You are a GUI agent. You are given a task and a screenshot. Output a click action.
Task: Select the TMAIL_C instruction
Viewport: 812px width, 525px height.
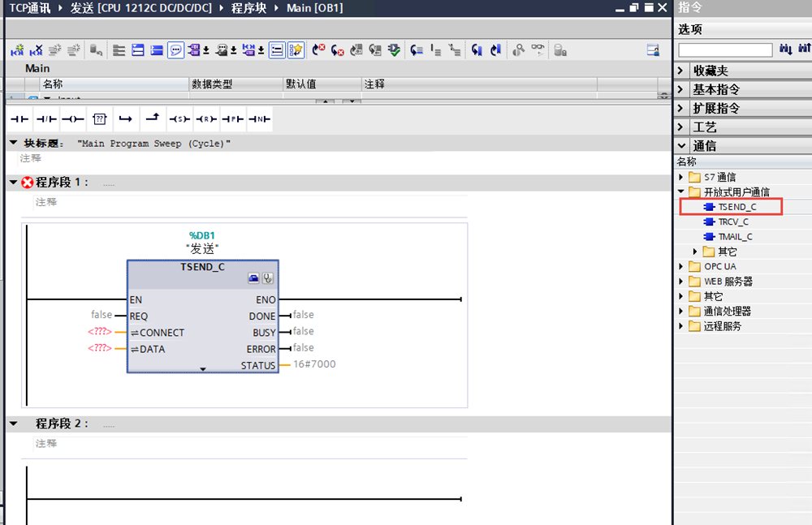tap(734, 236)
